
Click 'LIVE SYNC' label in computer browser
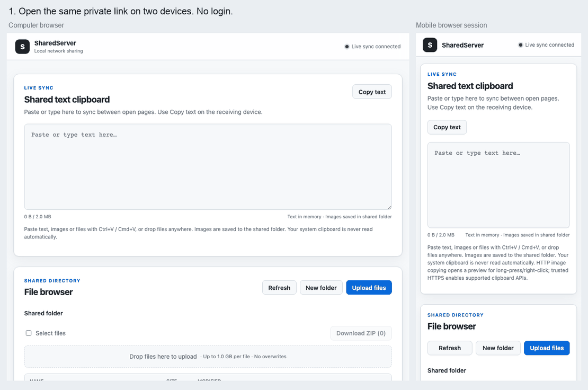click(x=39, y=88)
